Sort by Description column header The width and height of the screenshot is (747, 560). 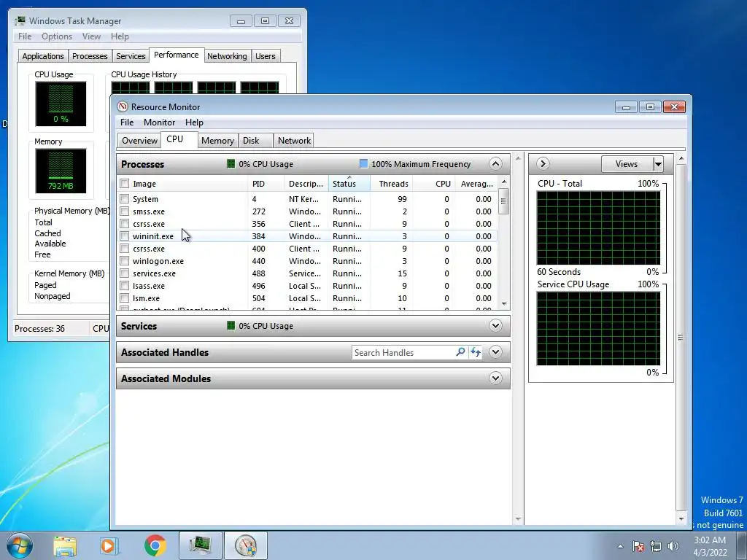click(306, 184)
